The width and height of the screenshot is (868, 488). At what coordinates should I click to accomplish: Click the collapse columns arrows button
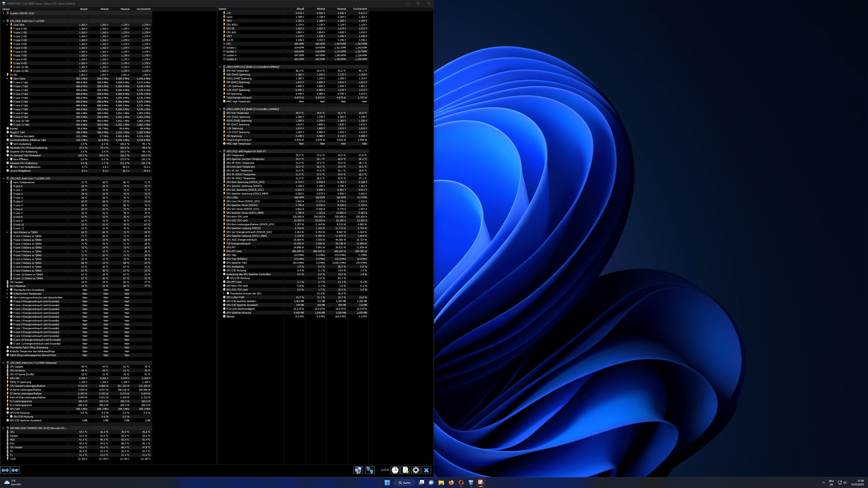tap(15, 470)
